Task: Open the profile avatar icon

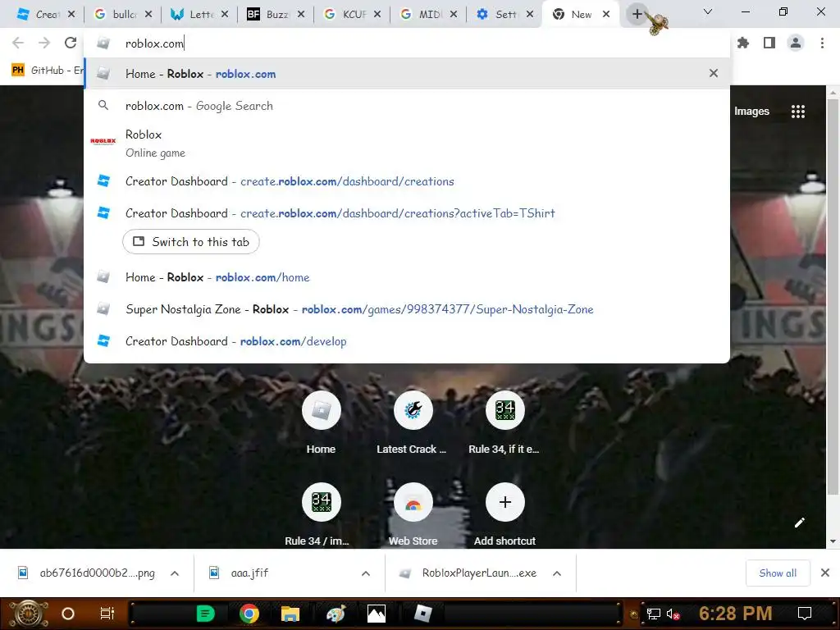Action: 796,43
